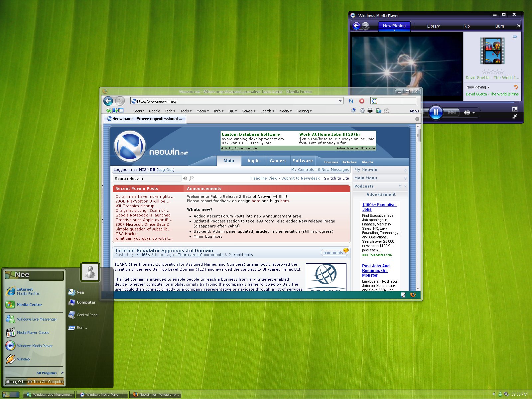The image size is (532, 399).
Task: Skip to next track in Windows Media Player
Action: coord(452,112)
